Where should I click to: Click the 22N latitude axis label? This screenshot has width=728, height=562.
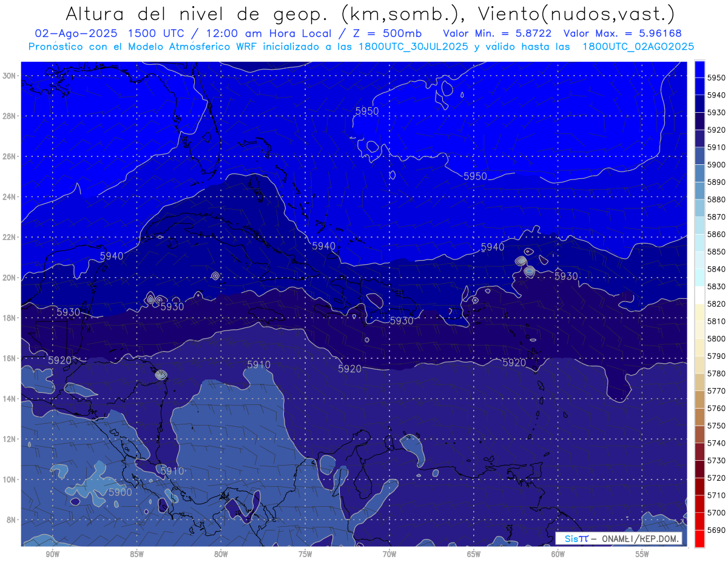[x=9, y=237]
